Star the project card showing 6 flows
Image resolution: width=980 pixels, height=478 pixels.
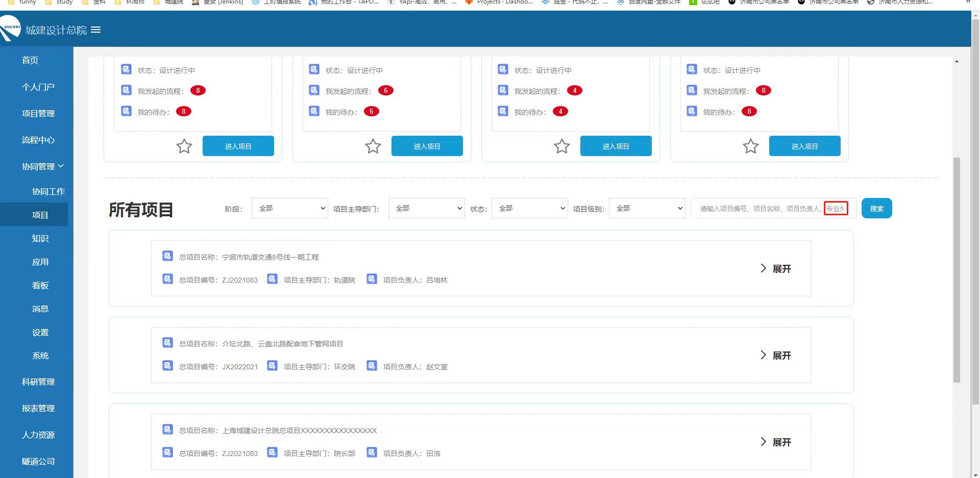(373, 146)
